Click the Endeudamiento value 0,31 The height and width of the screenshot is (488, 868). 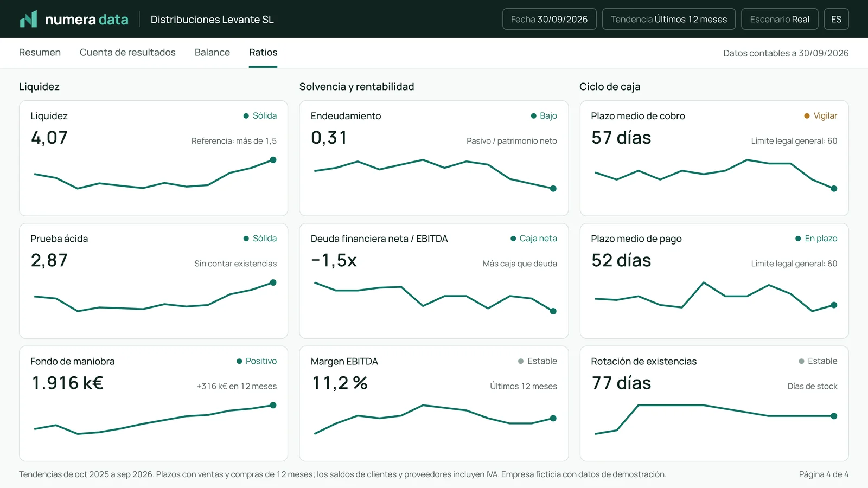coord(329,138)
